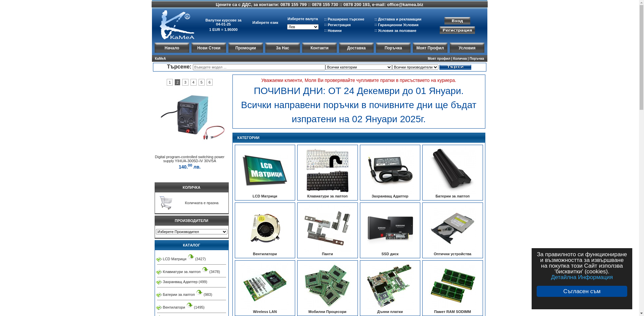The height and width of the screenshot is (316, 644).
Task: Open the Изберете Производител dropdown
Action: tap(191, 231)
